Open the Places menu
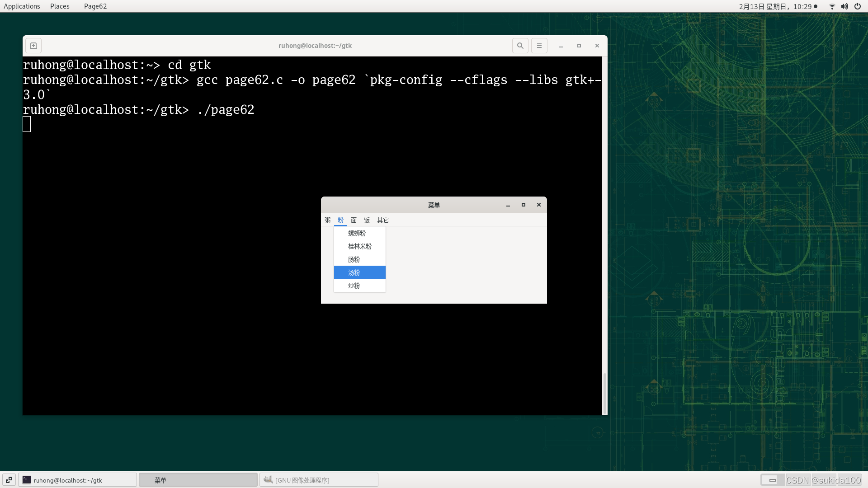Image resolution: width=868 pixels, height=488 pixels. 60,6
